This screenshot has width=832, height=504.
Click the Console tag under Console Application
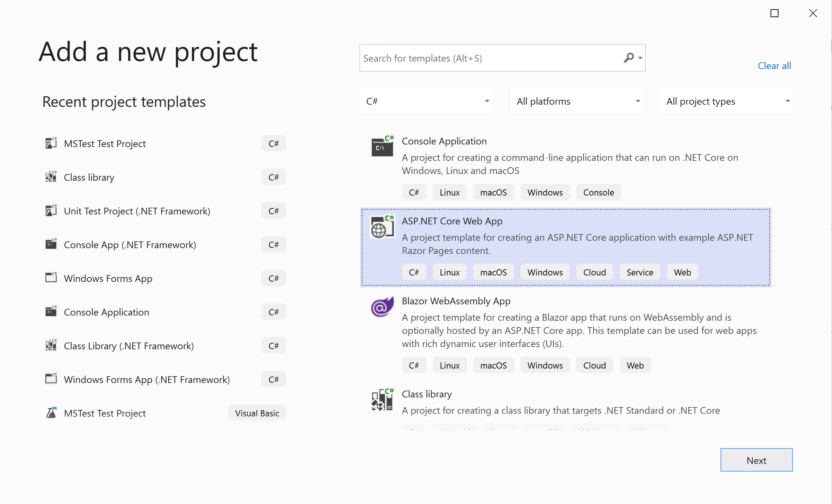click(x=598, y=192)
